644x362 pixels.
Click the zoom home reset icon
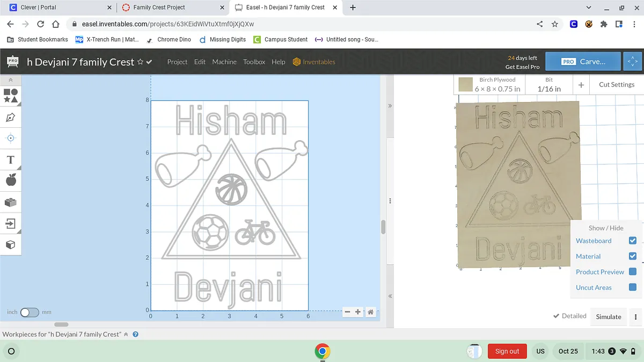click(370, 312)
